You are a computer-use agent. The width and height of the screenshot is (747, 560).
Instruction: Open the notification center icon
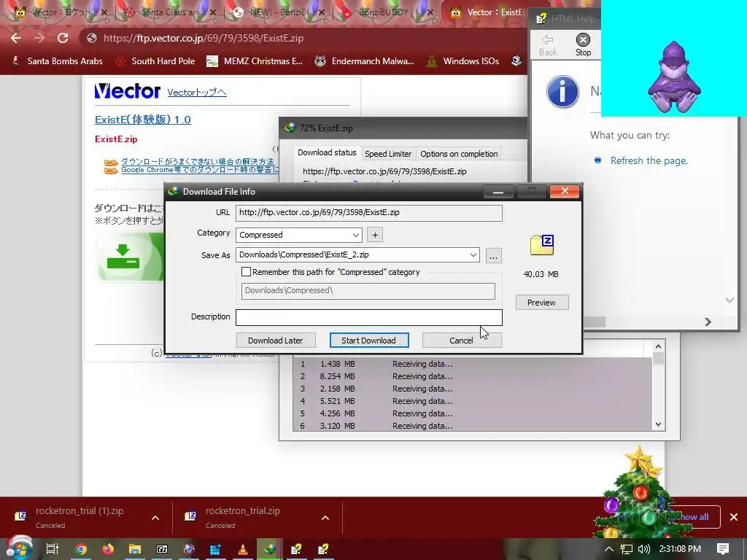point(723,549)
